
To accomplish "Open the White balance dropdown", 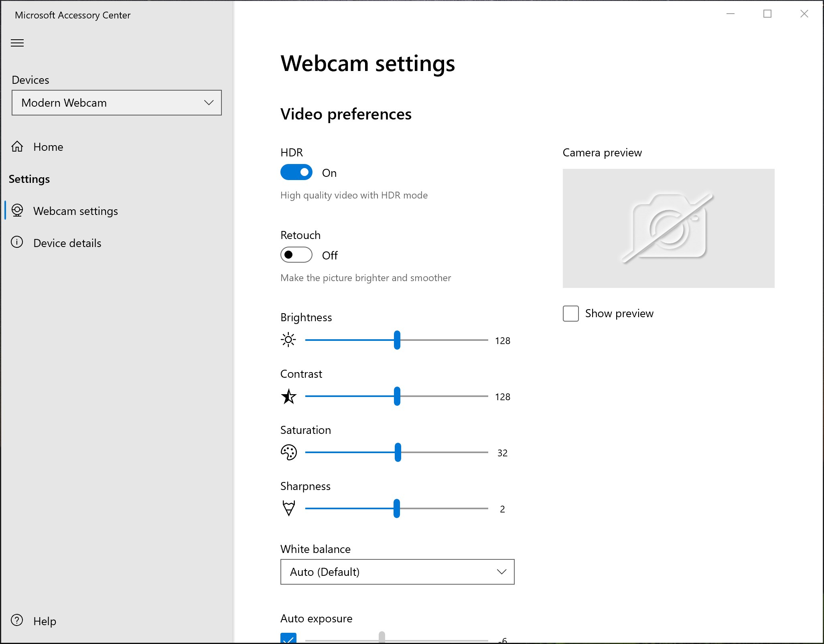I will pos(397,572).
